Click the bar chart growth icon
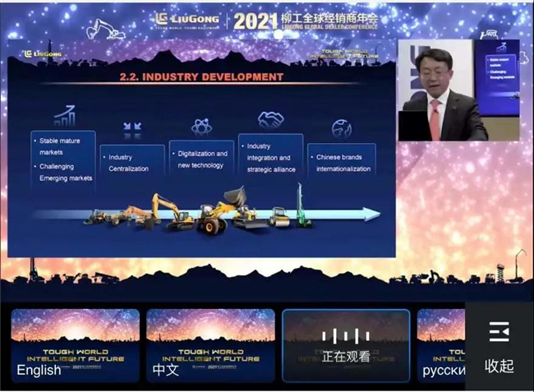The height and width of the screenshot is (392, 534). [x=65, y=116]
